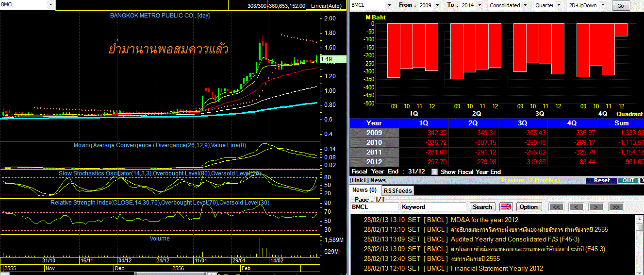Click the 4Q 2012 red bar in chart
This screenshot has height=275, width=644.
pyautogui.click(x=621, y=30)
